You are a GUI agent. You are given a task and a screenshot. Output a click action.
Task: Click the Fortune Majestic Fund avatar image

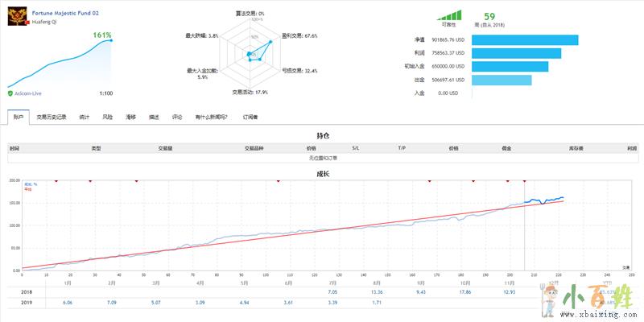(x=18, y=19)
